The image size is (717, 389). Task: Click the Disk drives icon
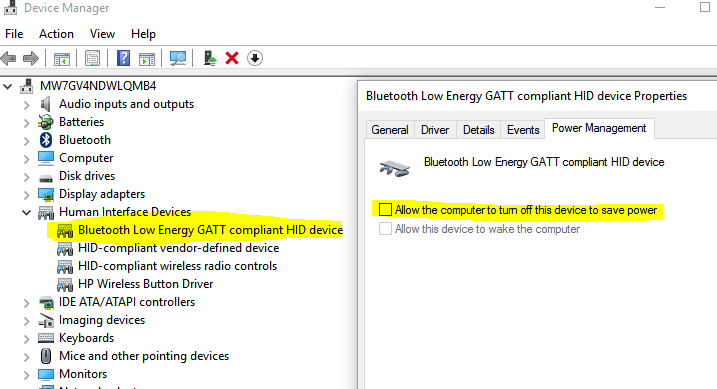pyautogui.click(x=46, y=178)
